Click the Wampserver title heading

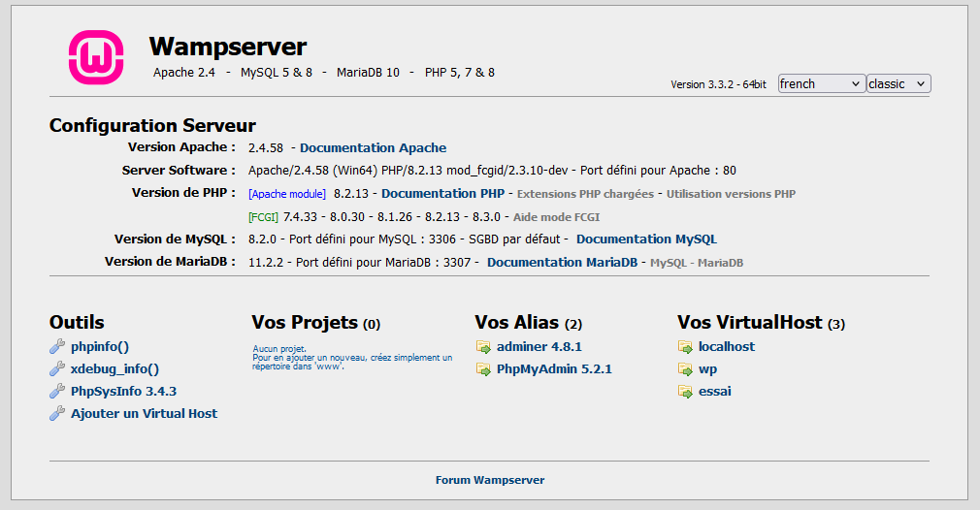(x=227, y=47)
